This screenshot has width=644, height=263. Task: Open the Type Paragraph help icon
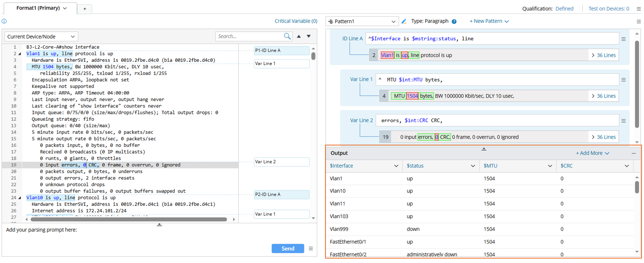[x=454, y=21]
